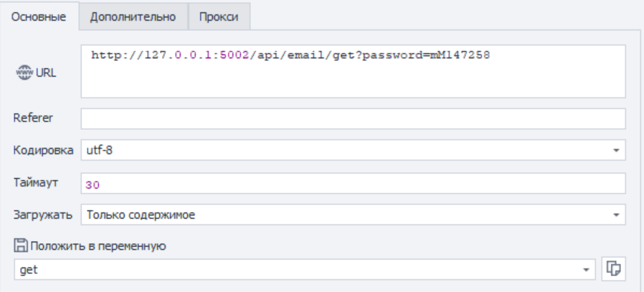Click into the empty Referer field

tap(353, 118)
